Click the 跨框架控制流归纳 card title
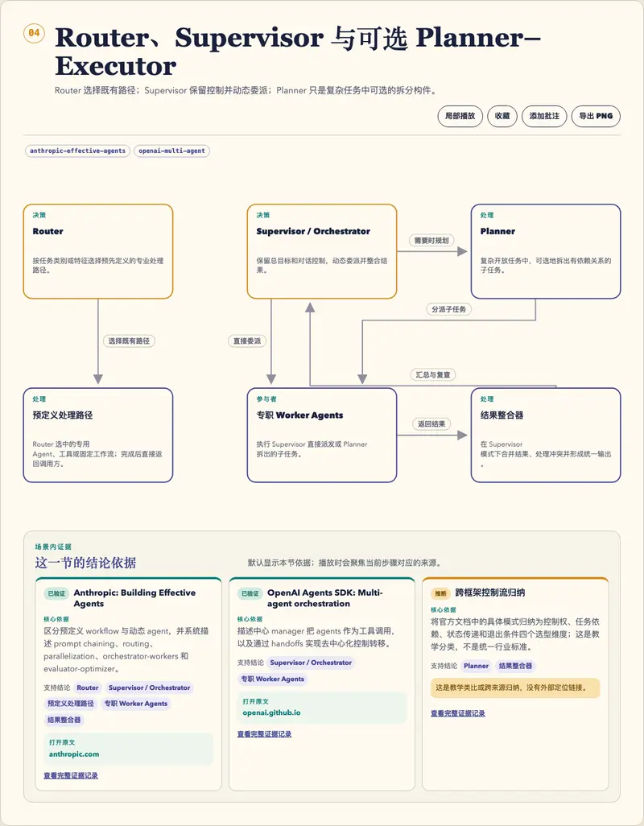The width and height of the screenshot is (644, 826). [x=489, y=593]
